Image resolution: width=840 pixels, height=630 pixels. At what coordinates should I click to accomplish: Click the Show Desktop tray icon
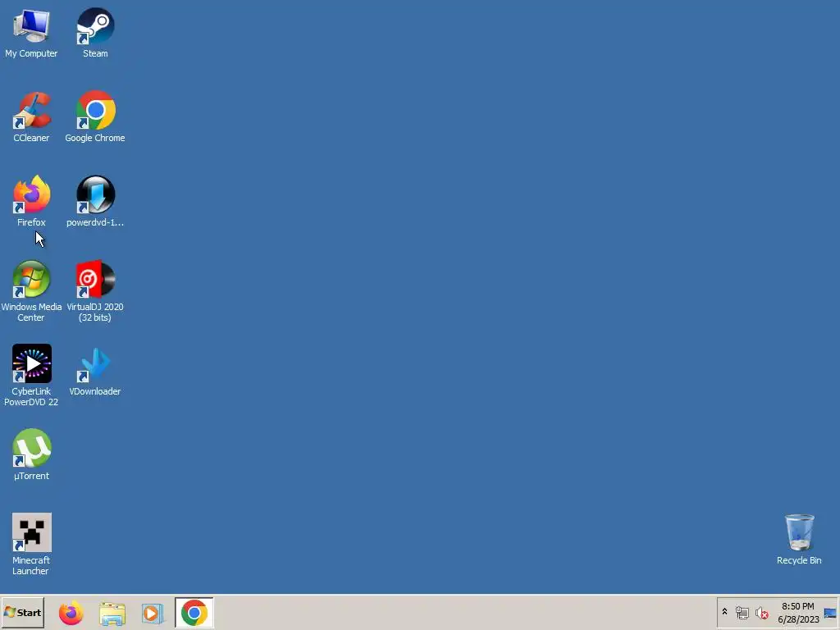[830, 613]
